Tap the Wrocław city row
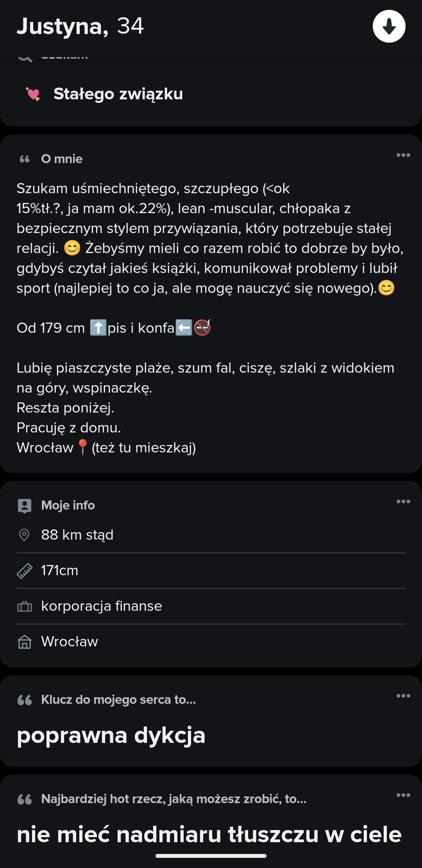The height and width of the screenshot is (868, 422). (70, 642)
